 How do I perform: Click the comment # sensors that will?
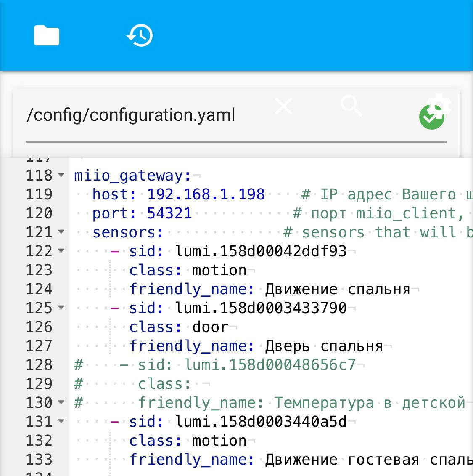370,232
